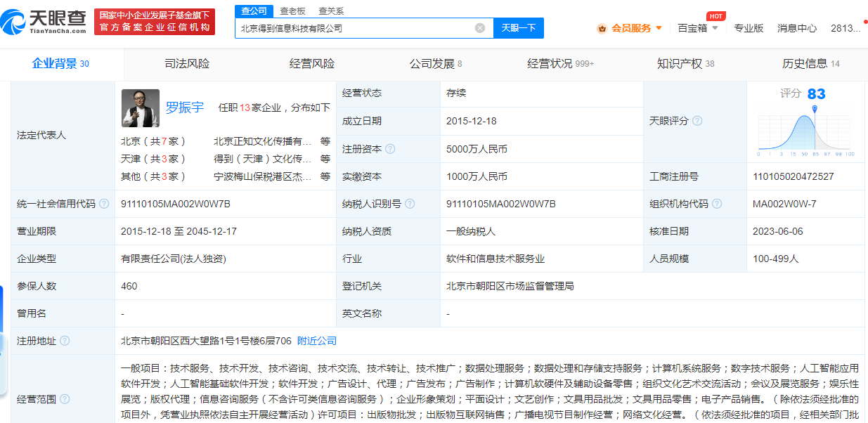Open help icon next to 天眼评分

[697, 121]
